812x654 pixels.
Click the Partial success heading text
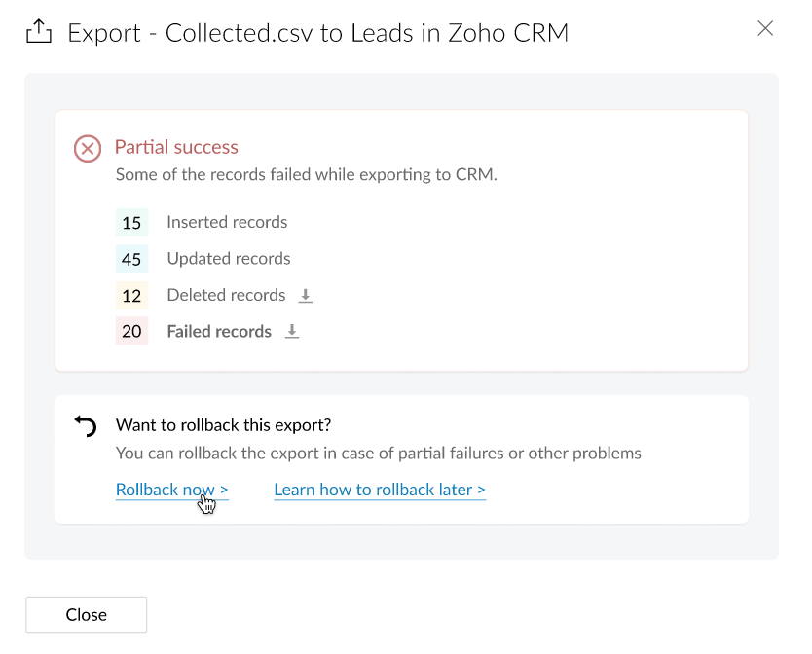[x=176, y=147]
